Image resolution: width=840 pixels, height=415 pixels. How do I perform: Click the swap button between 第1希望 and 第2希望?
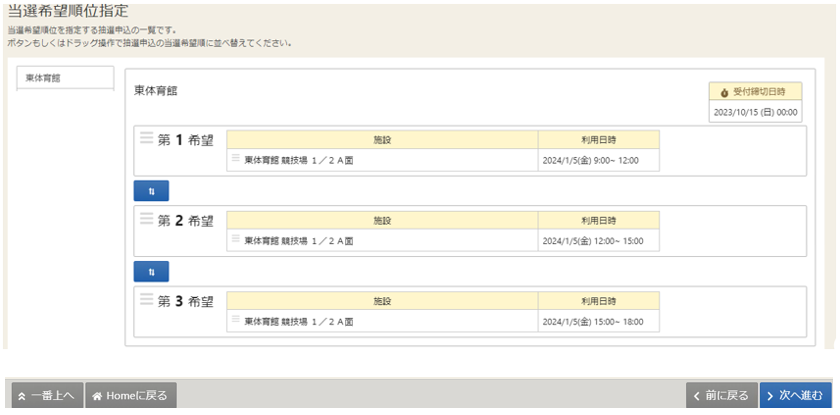(151, 190)
